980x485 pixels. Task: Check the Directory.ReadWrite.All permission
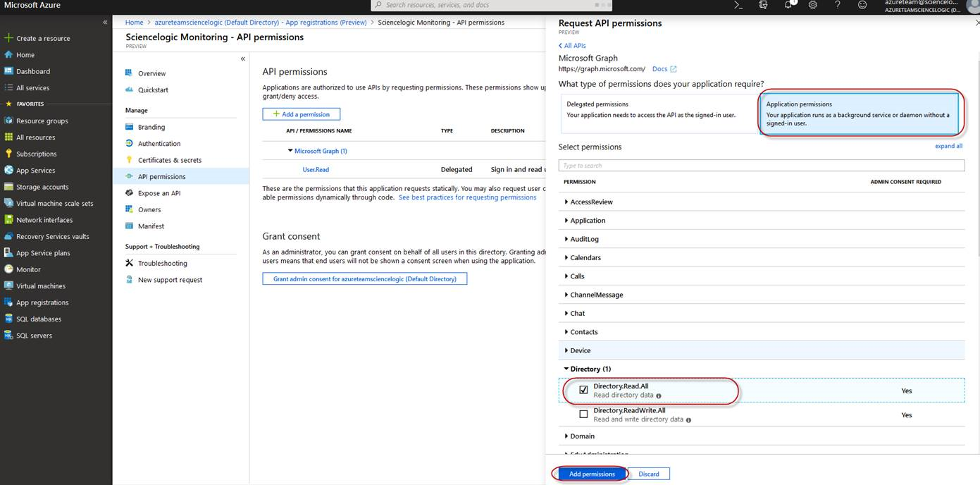(583, 415)
